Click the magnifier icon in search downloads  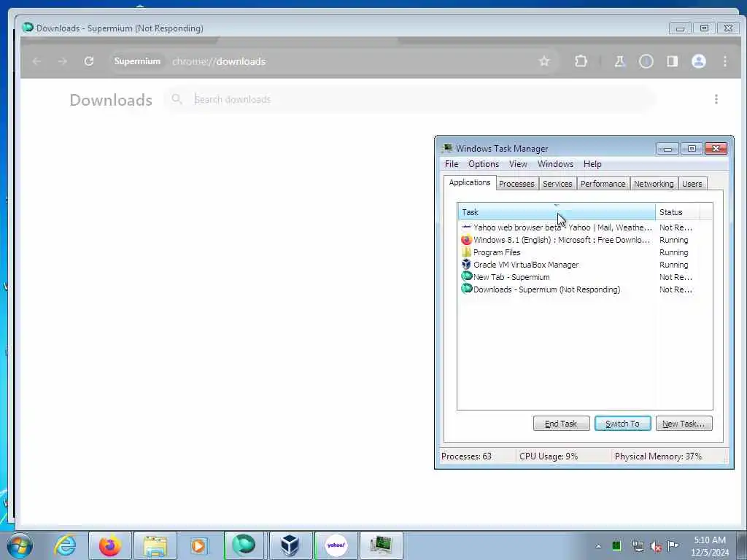point(177,99)
